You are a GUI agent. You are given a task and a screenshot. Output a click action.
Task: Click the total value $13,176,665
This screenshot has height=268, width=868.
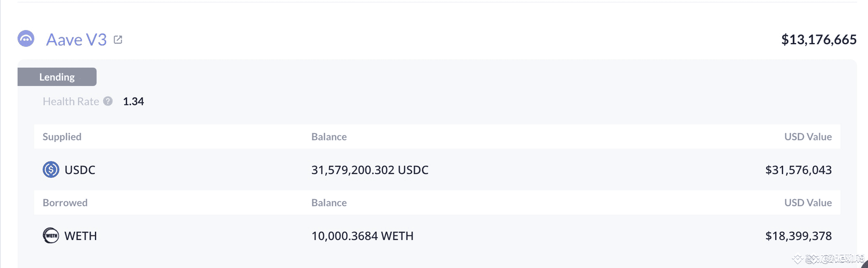pyautogui.click(x=818, y=40)
